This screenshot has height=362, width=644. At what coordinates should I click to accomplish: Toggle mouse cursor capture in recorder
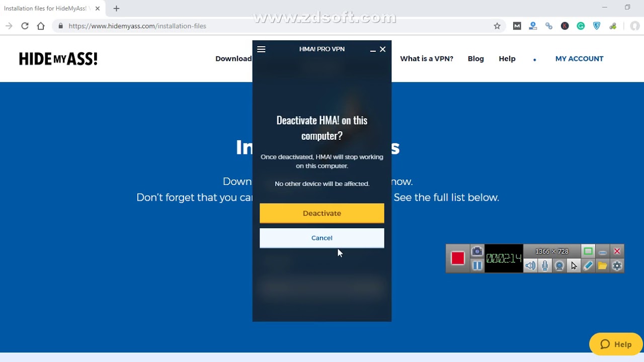(574, 265)
